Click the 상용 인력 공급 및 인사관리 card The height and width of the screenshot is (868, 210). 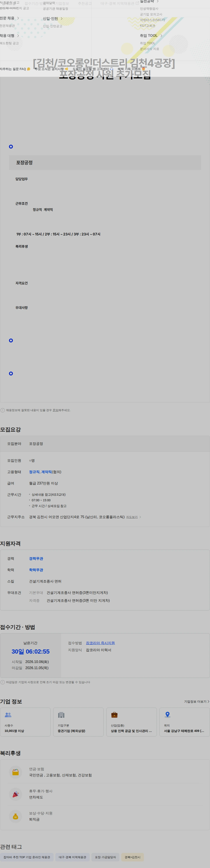point(131,722)
